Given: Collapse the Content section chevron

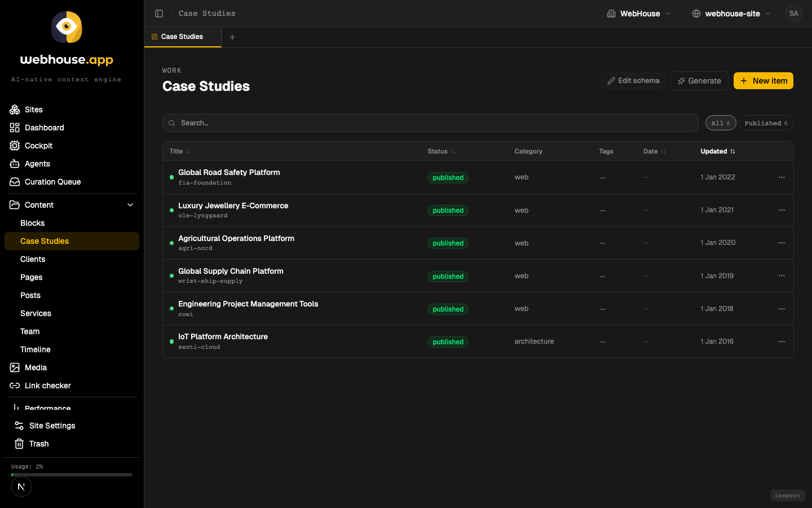Looking at the screenshot, I should [x=130, y=205].
